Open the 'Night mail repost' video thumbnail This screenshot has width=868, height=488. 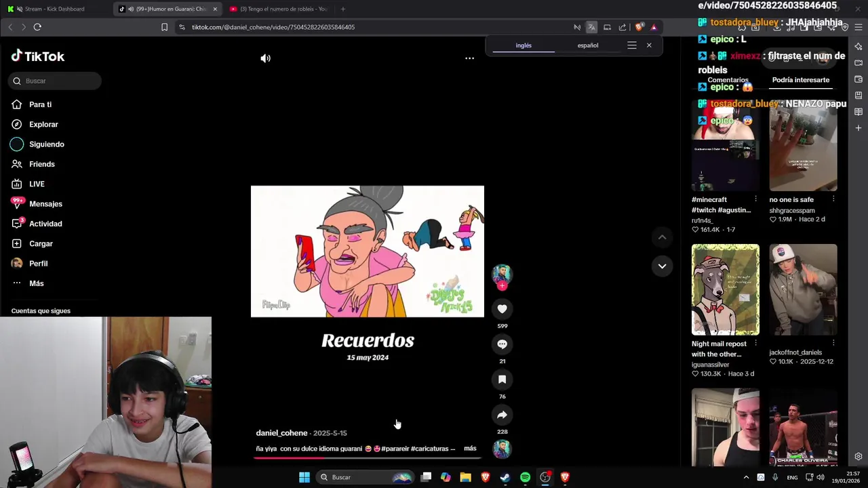pyautogui.click(x=726, y=289)
